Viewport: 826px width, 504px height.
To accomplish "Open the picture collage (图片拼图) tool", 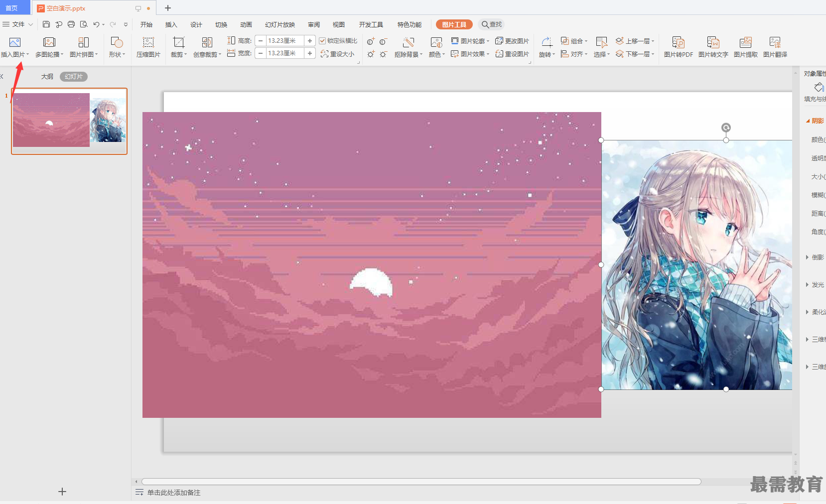I will pyautogui.click(x=84, y=47).
